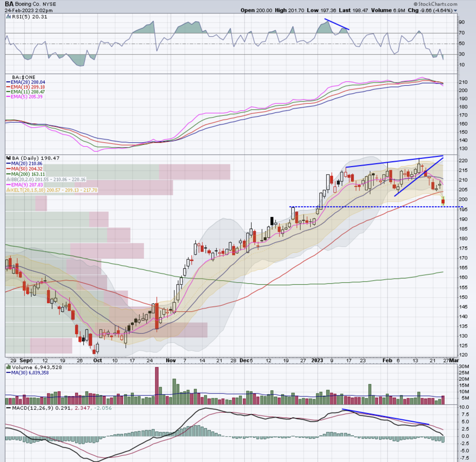Select the 'RSI(5) 20.31' legend label
The height and width of the screenshot is (462, 476).
[x=29, y=17]
